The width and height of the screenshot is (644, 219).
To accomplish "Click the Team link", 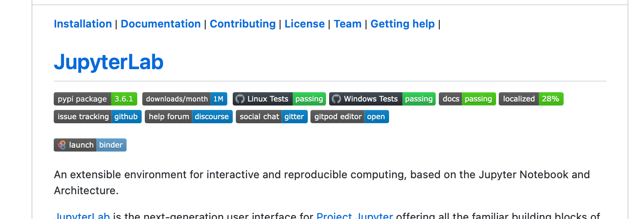I will pyautogui.click(x=348, y=24).
